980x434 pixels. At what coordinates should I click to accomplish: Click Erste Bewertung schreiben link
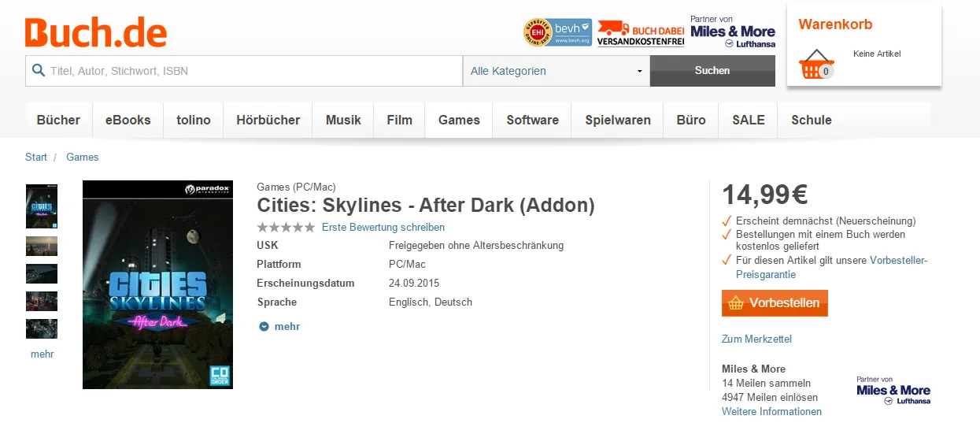pos(383,228)
